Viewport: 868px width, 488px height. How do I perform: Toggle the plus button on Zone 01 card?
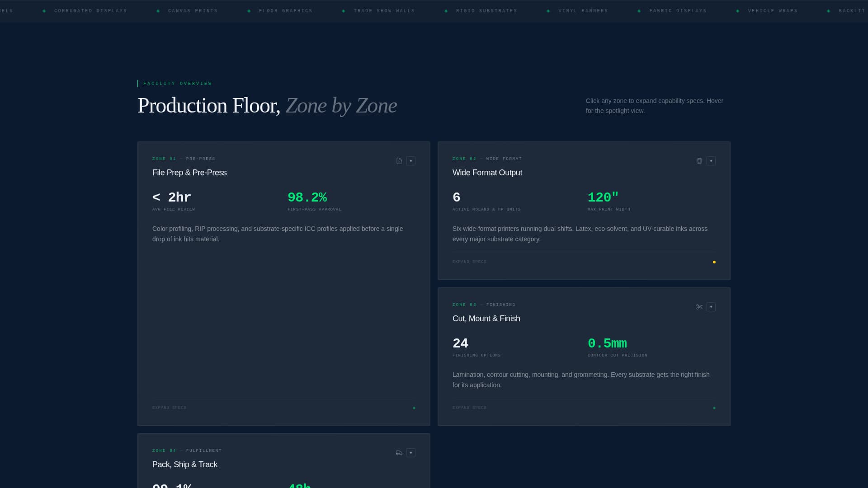point(410,161)
